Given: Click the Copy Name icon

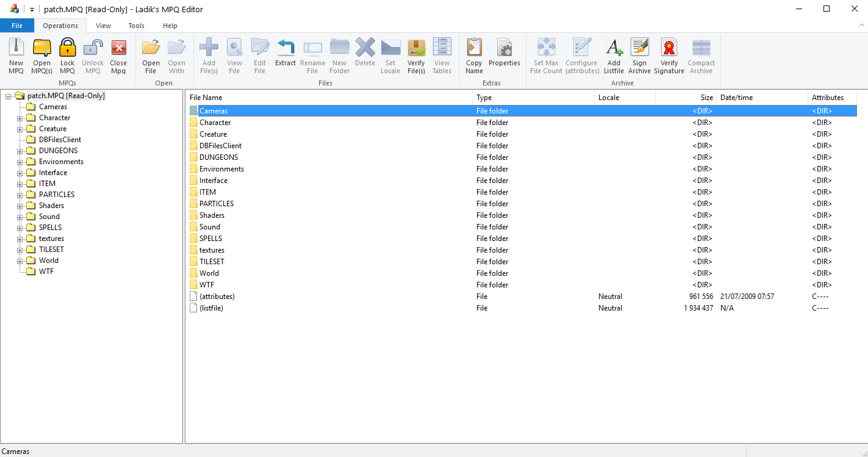Looking at the screenshot, I should (474, 48).
